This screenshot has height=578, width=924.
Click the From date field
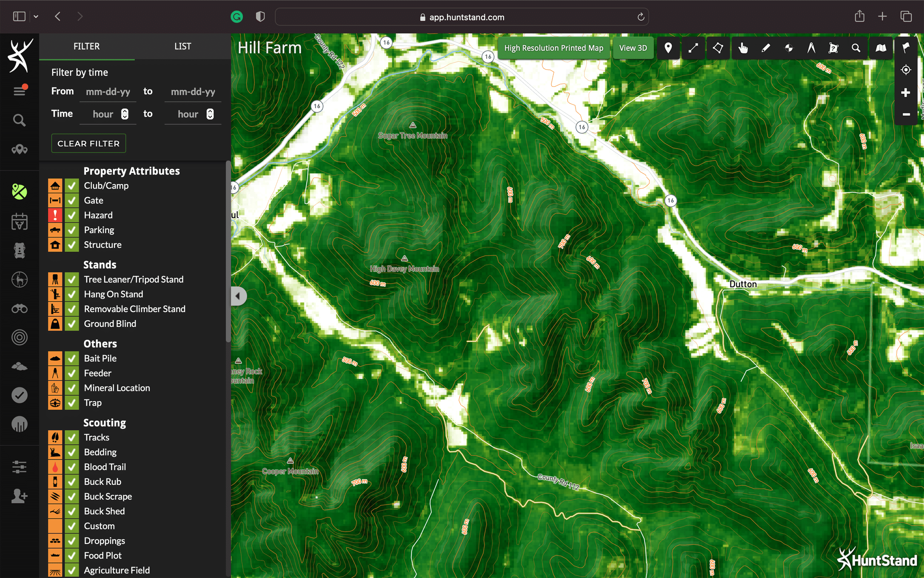(x=108, y=92)
